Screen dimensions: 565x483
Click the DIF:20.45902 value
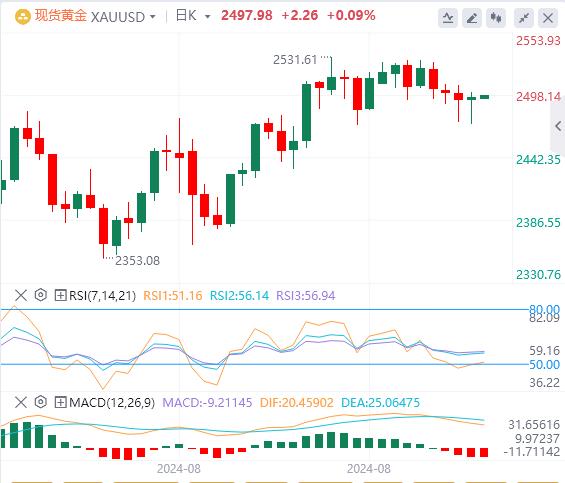pyautogui.click(x=297, y=403)
